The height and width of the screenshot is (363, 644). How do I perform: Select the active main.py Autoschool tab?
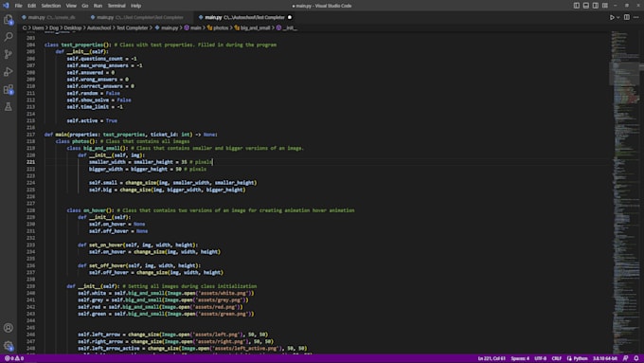click(244, 17)
